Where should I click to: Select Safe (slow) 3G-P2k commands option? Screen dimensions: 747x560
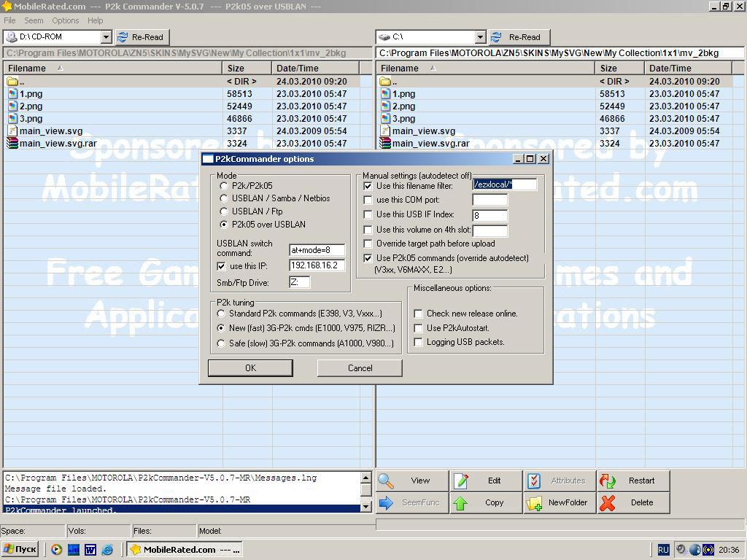point(221,343)
